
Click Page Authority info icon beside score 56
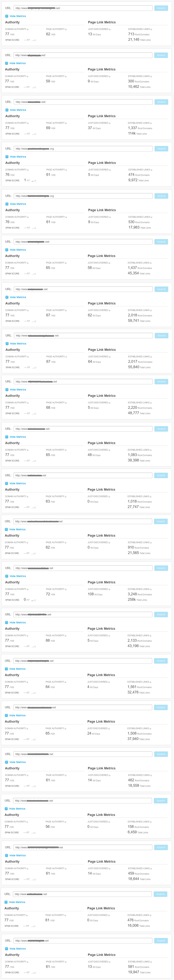click(x=65, y=822)
